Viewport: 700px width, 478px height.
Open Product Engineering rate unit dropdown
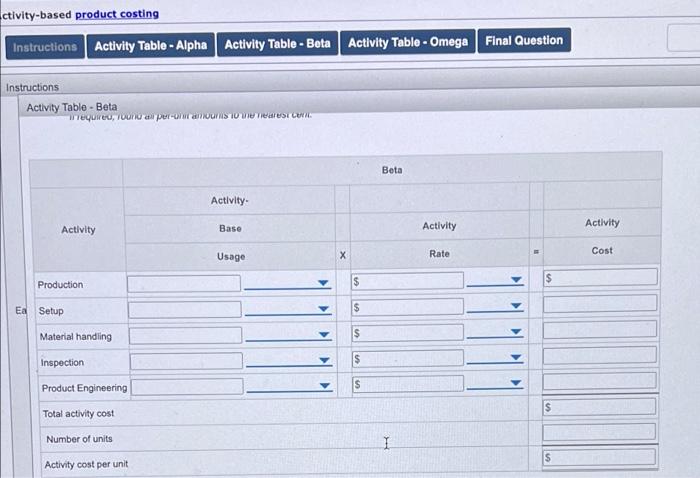pos(495,383)
